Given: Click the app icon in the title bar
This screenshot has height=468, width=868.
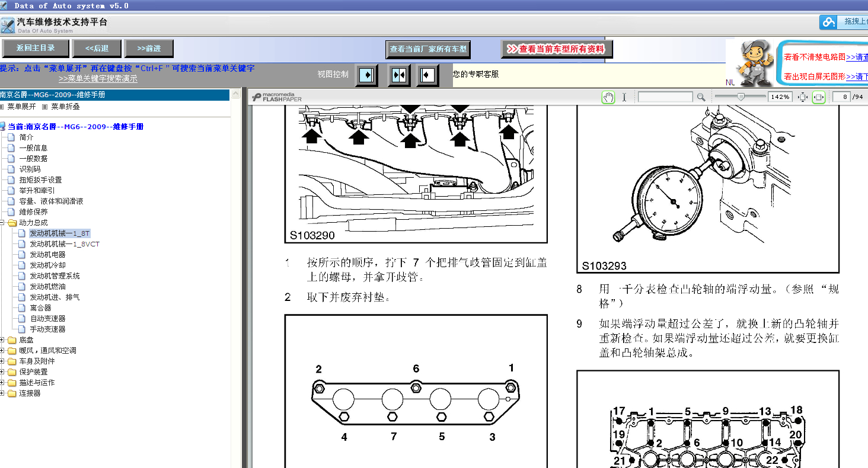Looking at the screenshot, I should pos(5,5).
